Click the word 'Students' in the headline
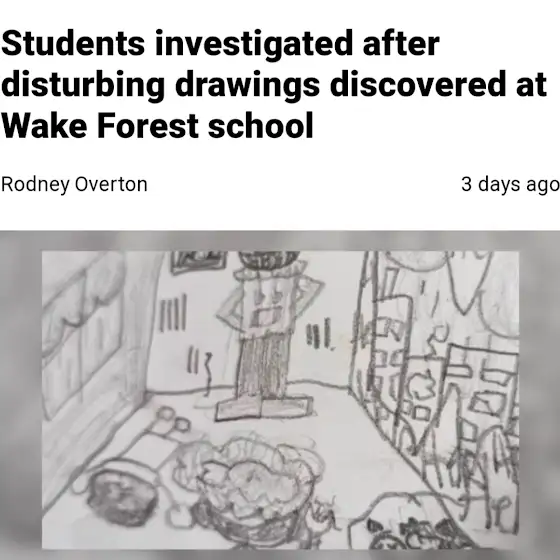560x560 pixels. (x=73, y=44)
